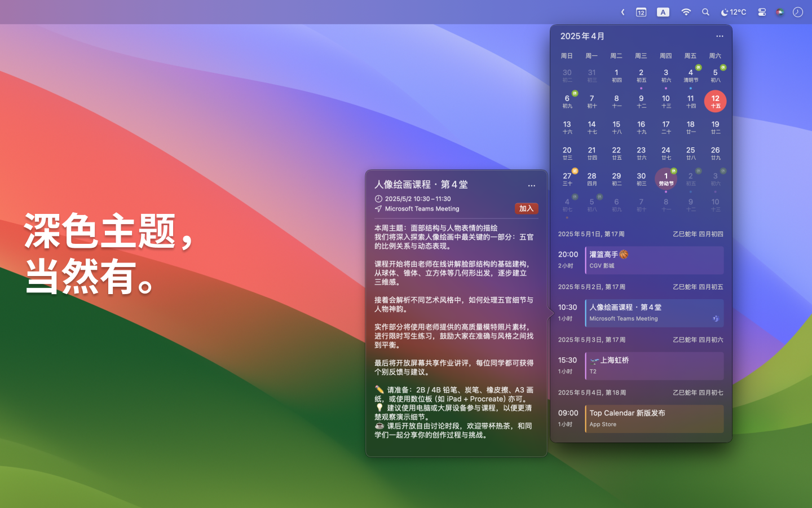Open the Top Calendar 新版发布 event
The height and width of the screenshot is (508, 812).
click(654, 419)
